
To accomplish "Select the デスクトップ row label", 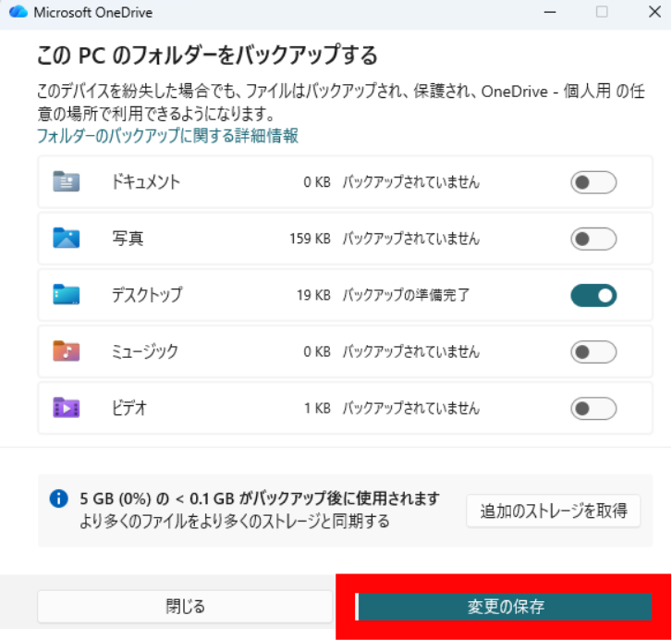I will [x=147, y=295].
